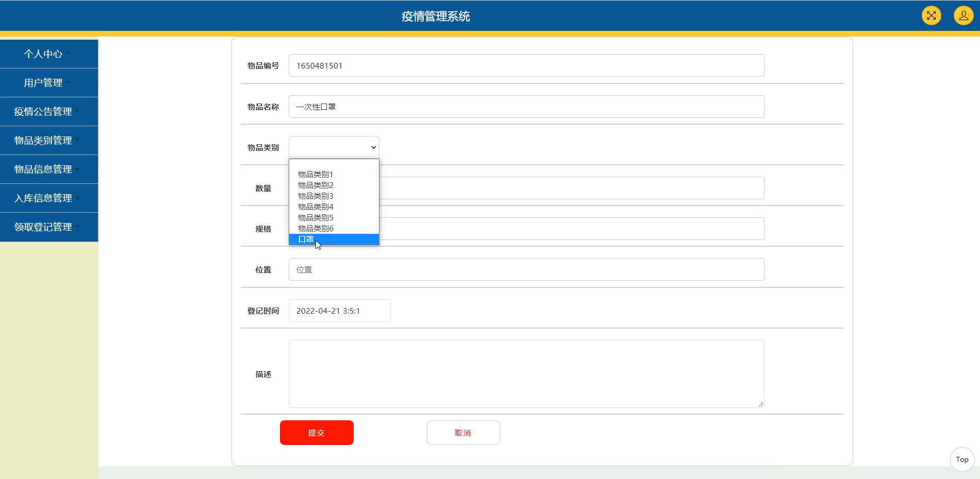Image resolution: width=980 pixels, height=479 pixels.
Task: Select 物品类别1 from the dropdown list
Action: pos(334,174)
